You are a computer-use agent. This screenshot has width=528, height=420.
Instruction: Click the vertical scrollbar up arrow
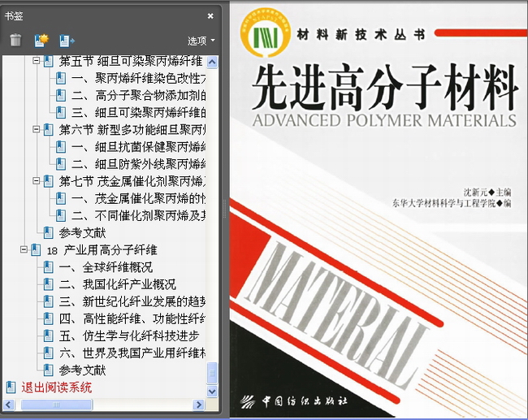212,62
